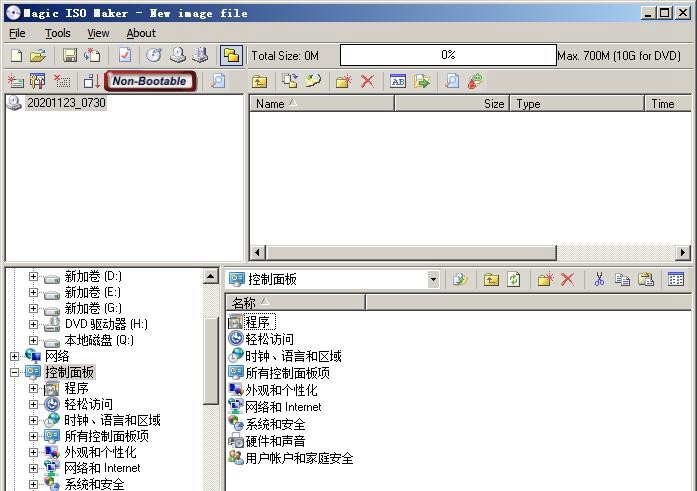This screenshot has height=491, width=697.
Task: Click the Save As icon beside the floppy
Action: tap(92, 56)
